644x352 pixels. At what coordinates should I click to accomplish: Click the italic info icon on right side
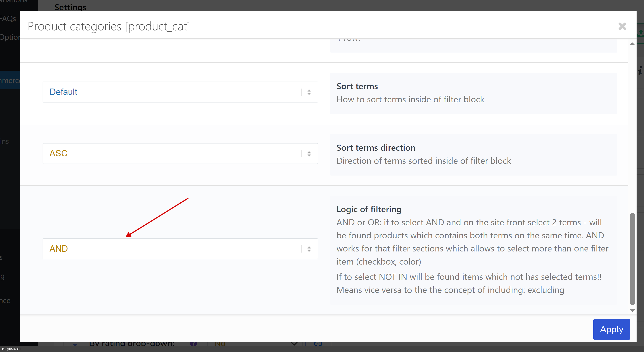(640, 71)
